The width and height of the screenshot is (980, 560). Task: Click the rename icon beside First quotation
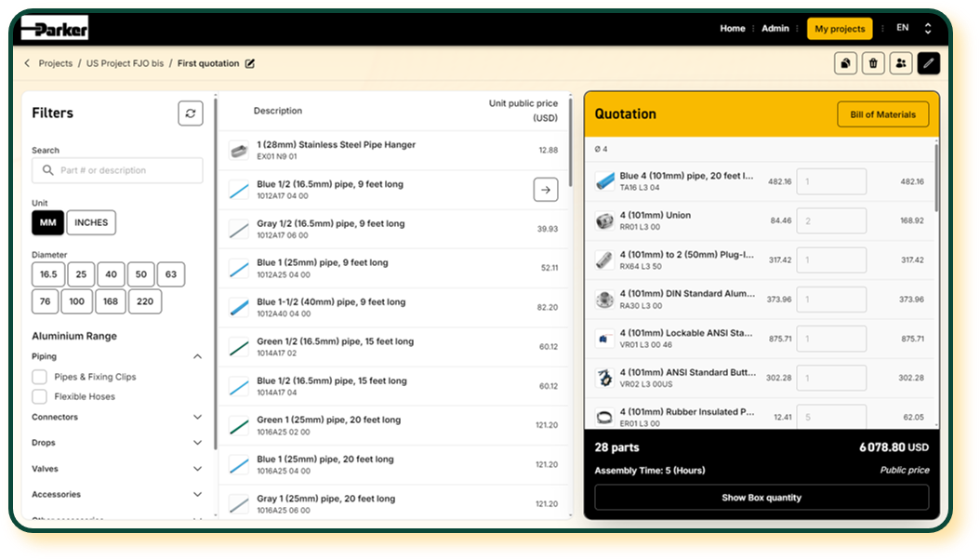[249, 64]
